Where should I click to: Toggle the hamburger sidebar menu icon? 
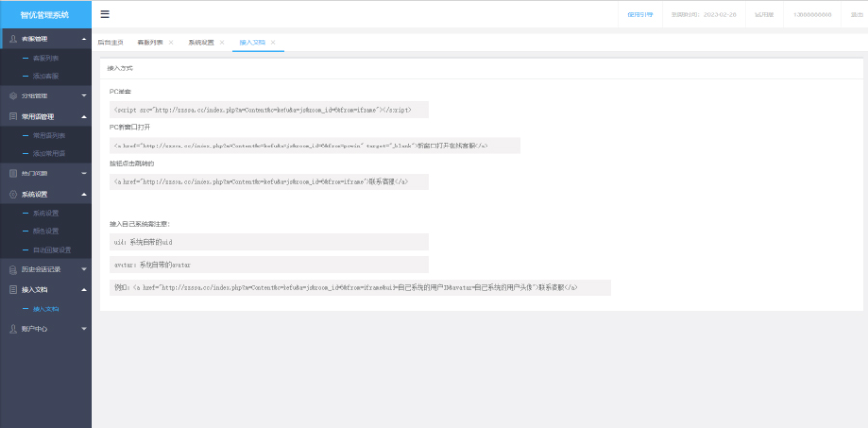pos(104,14)
